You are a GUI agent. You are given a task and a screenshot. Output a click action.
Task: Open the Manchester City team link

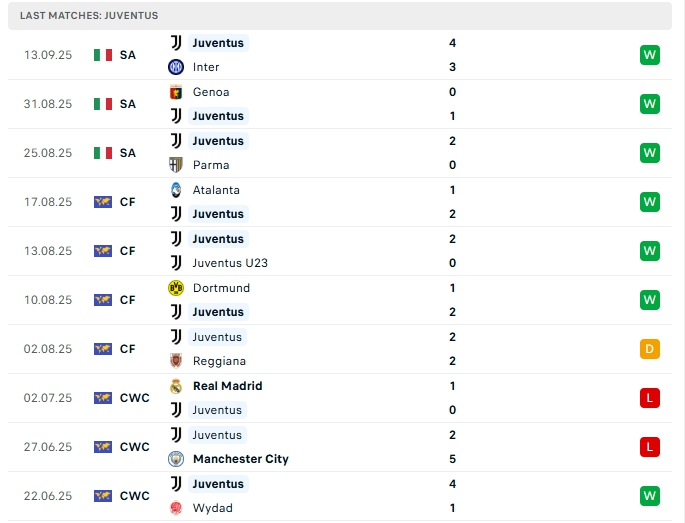coord(240,459)
